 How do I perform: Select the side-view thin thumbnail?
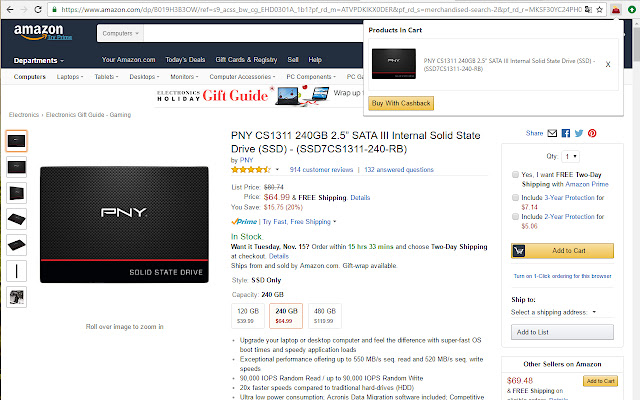tap(16, 271)
